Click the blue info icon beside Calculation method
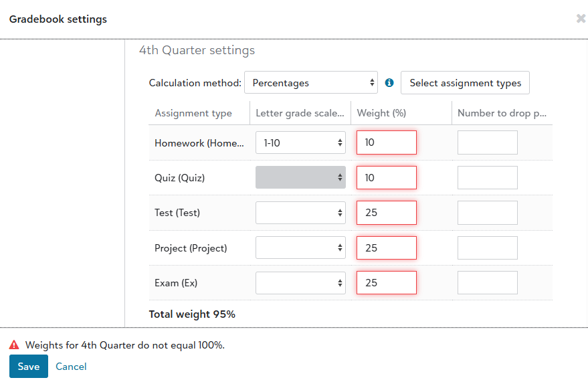588x388 pixels. (389, 82)
